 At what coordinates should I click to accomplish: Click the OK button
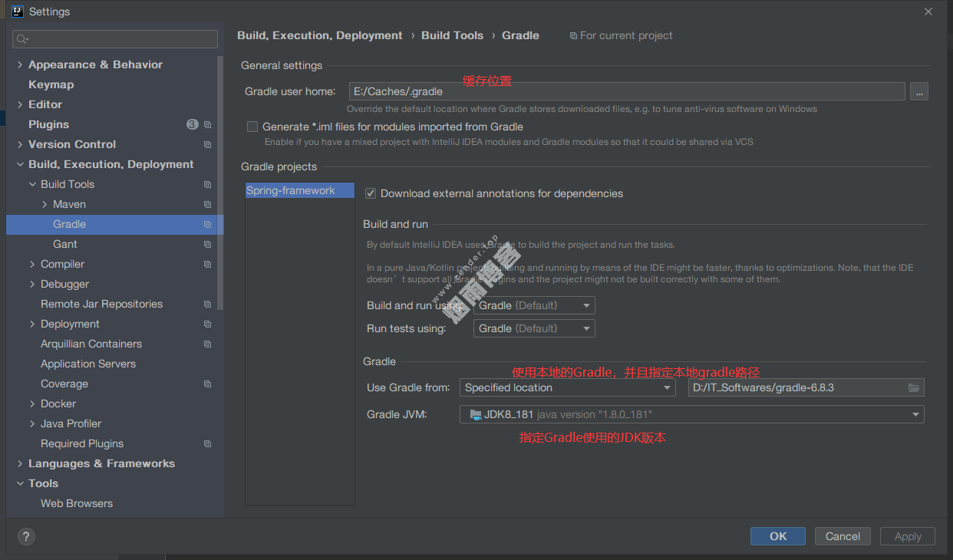pyautogui.click(x=777, y=536)
